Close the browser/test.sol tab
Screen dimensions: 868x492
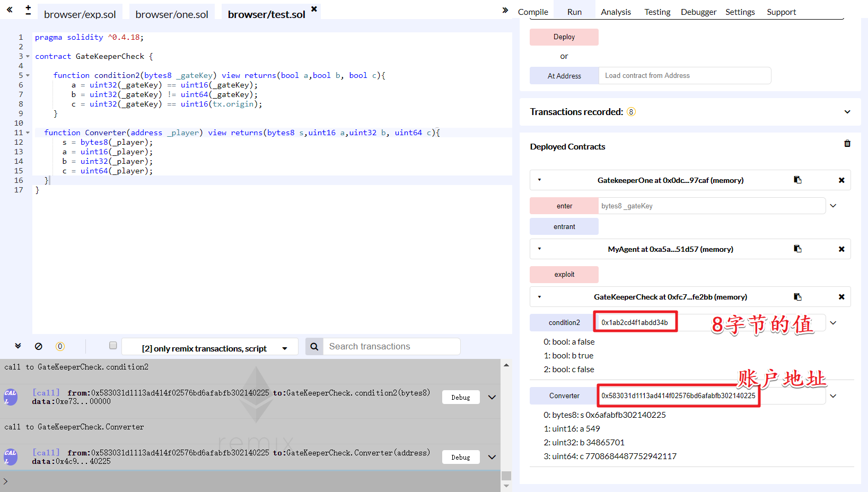[314, 9]
